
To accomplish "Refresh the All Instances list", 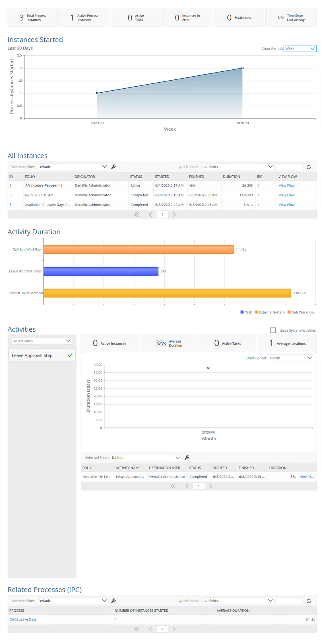I will pos(309,167).
